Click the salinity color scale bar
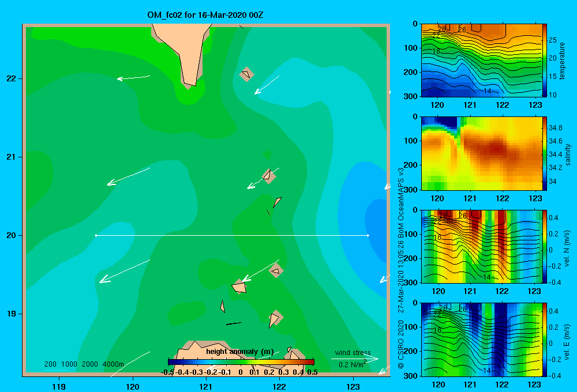Screen dimensions: 577x392 coord(545,153)
